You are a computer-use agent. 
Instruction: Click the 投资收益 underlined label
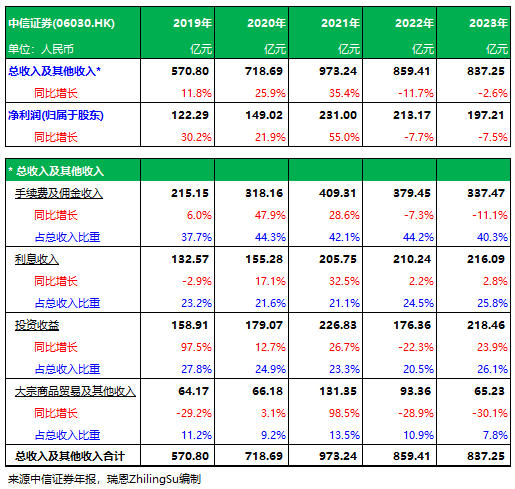pyautogui.click(x=37, y=325)
